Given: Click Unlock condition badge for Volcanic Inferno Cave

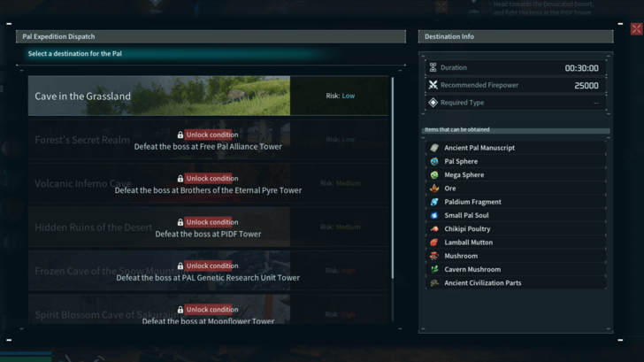Looking at the screenshot, I should pos(212,178).
